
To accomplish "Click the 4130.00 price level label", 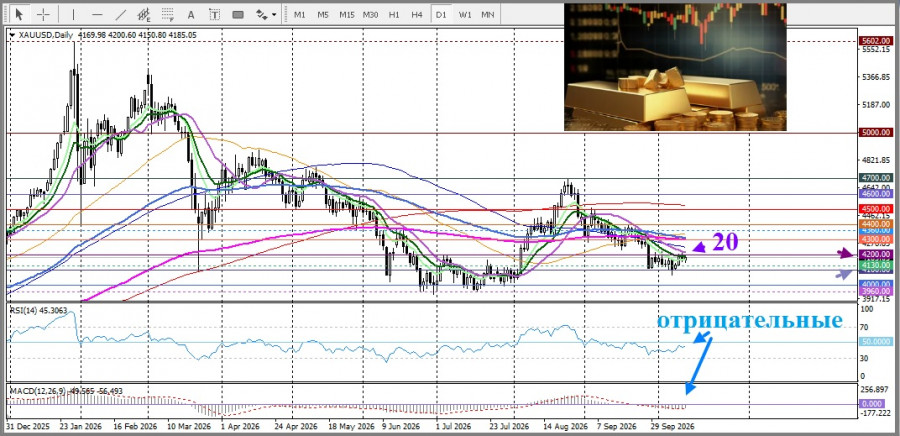I will [x=875, y=265].
